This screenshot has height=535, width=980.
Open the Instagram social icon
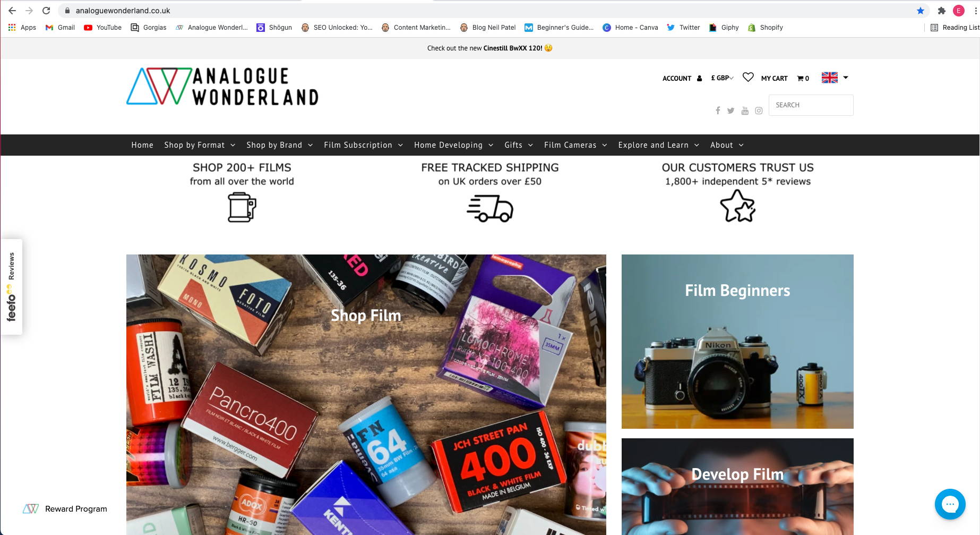pyautogui.click(x=759, y=111)
